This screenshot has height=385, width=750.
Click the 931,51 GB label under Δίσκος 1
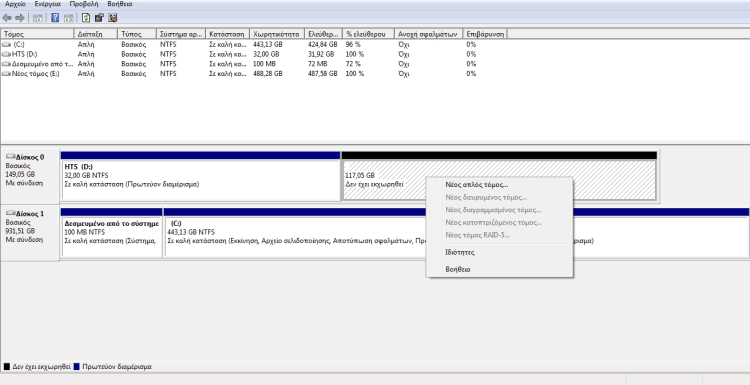pos(20,231)
